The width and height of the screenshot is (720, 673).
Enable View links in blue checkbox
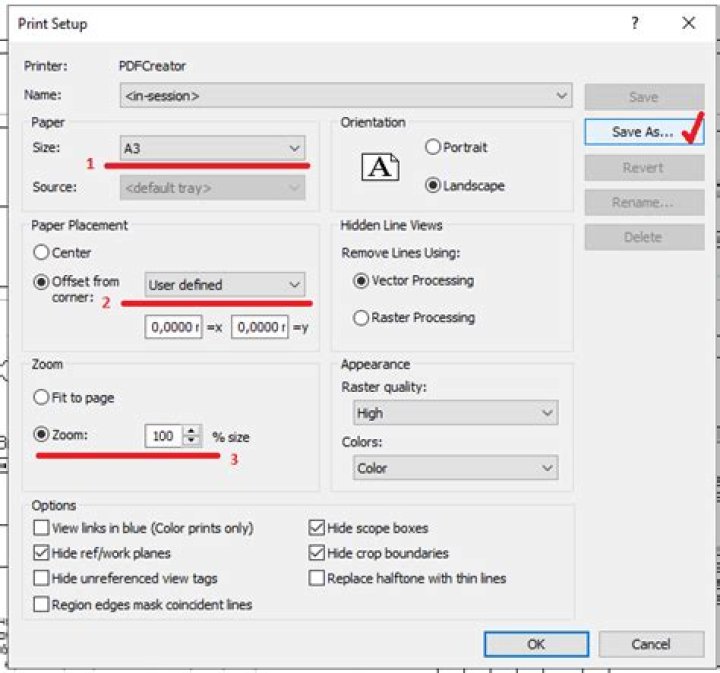(x=41, y=527)
